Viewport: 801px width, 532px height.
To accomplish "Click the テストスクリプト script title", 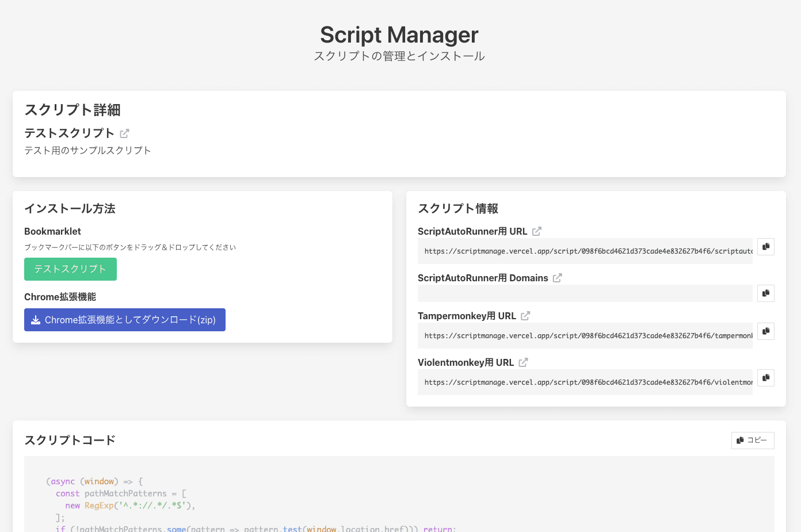I will pyautogui.click(x=69, y=133).
